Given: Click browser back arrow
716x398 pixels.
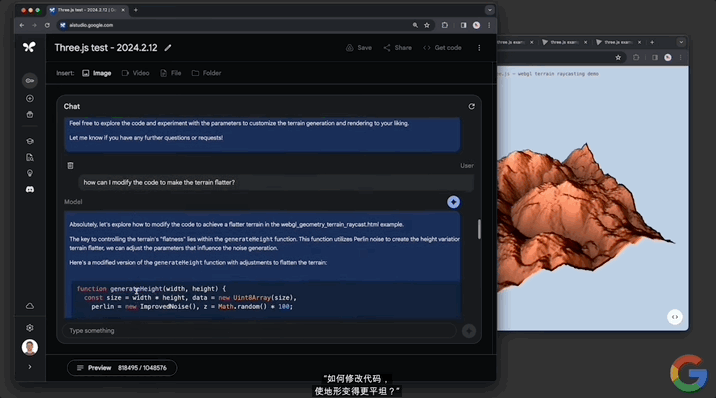Looking at the screenshot, I should [x=22, y=25].
